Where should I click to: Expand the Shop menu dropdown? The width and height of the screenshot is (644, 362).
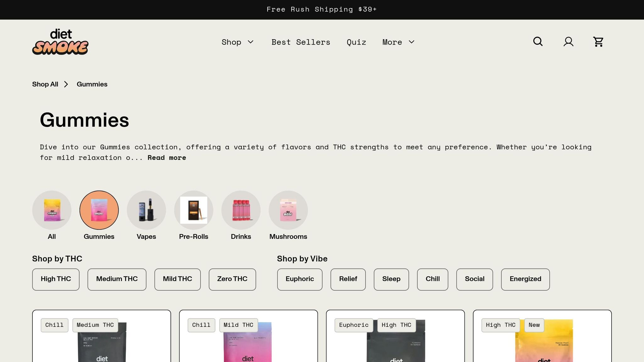coord(237,42)
